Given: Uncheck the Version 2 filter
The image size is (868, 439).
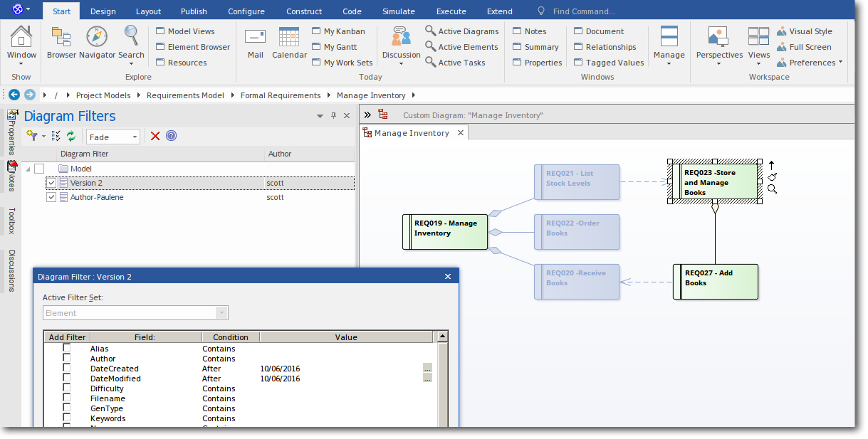Looking at the screenshot, I should click(x=51, y=182).
